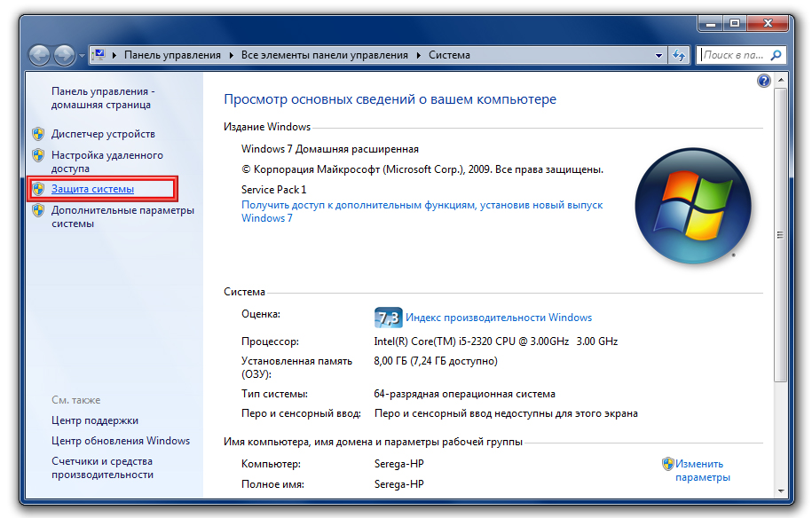Open help with blue question mark icon
The width and height of the screenshot is (812, 518).
(764, 81)
